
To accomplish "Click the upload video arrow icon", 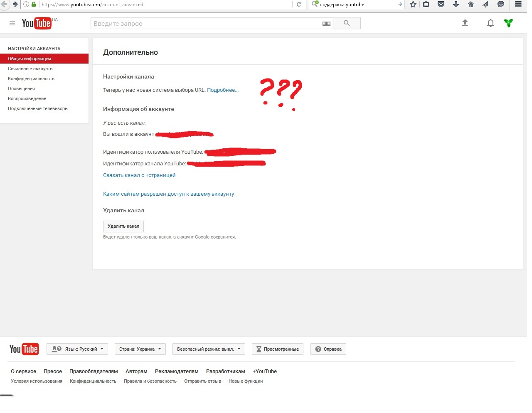I will [x=465, y=23].
